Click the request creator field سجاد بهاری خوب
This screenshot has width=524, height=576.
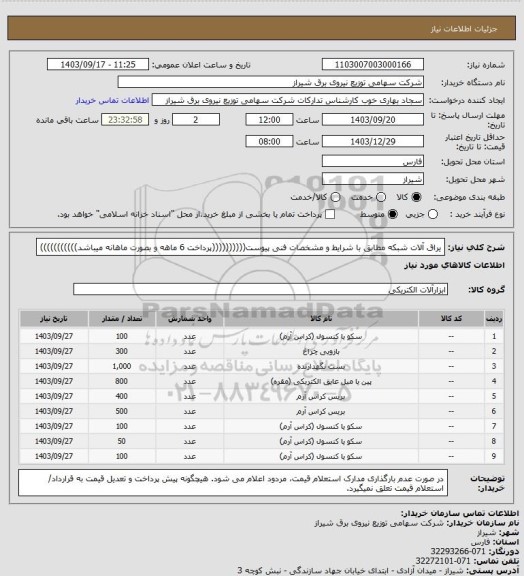click(x=288, y=100)
